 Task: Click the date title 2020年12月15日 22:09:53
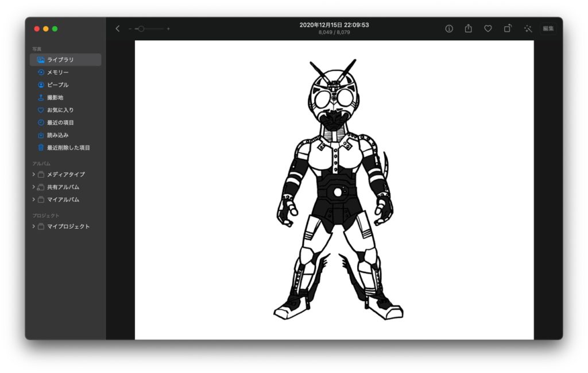[334, 25]
